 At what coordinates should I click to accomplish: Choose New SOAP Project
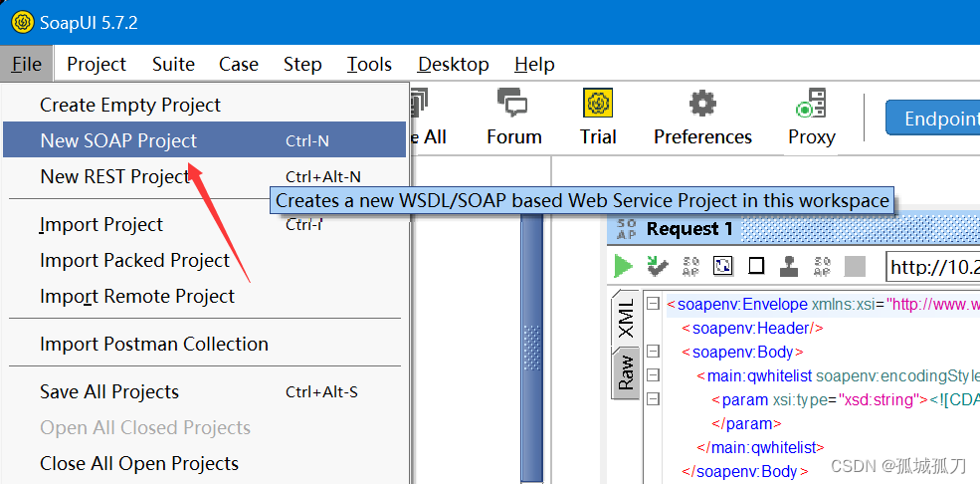[204, 140]
